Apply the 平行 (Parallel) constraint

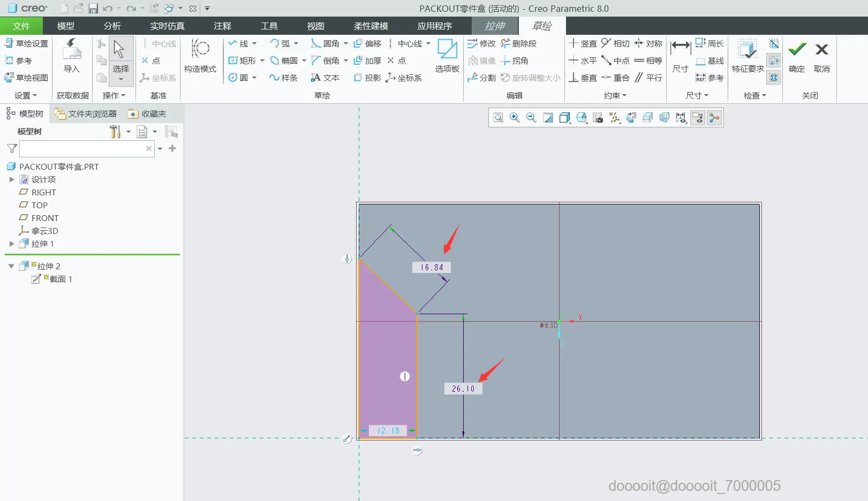pyautogui.click(x=648, y=78)
